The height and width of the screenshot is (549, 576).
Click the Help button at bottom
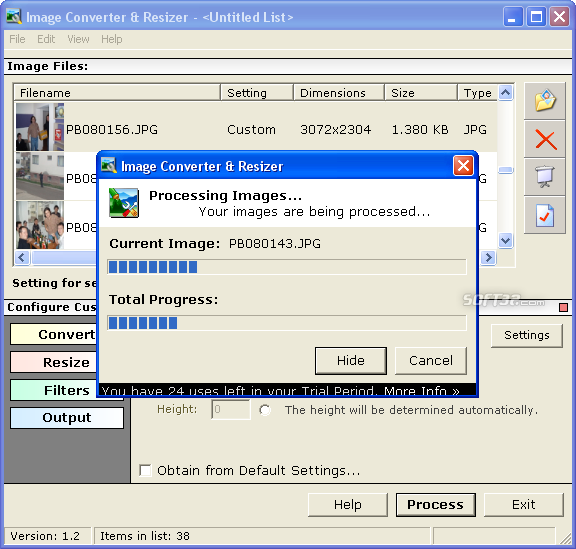(348, 505)
